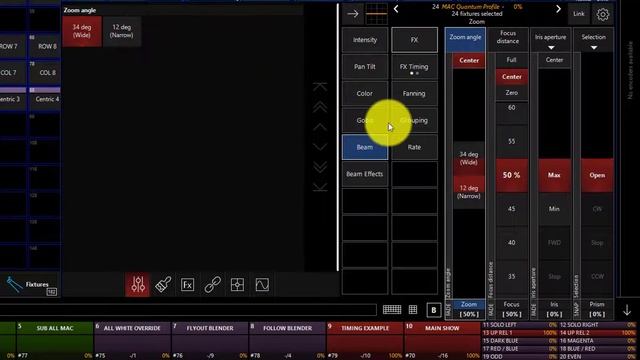
Task: Jump to top with barred up arrow
Action: point(320,87)
